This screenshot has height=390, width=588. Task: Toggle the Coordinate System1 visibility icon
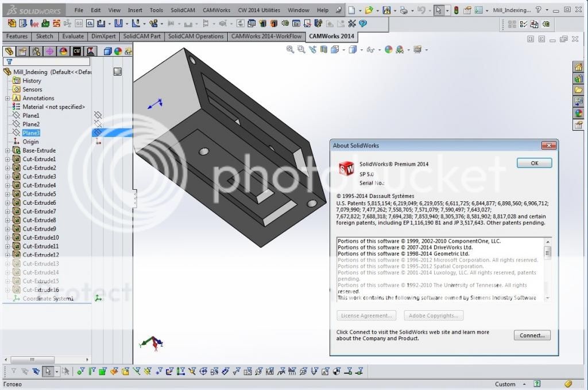pos(98,298)
